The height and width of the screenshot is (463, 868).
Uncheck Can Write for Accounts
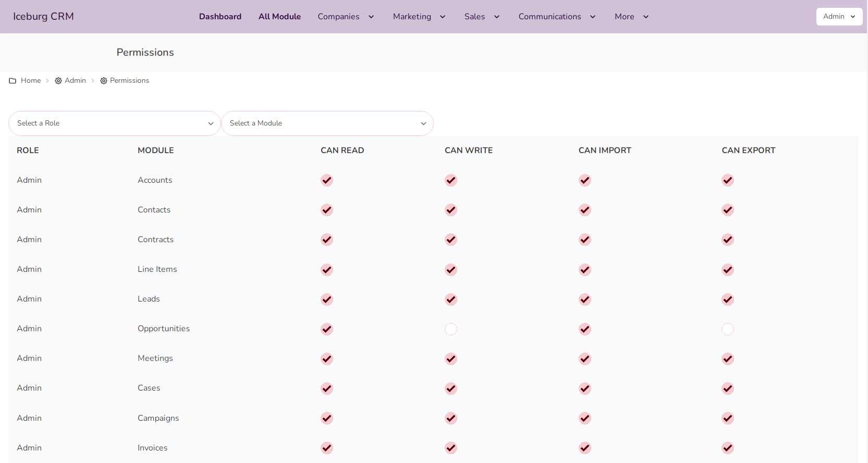pyautogui.click(x=451, y=180)
